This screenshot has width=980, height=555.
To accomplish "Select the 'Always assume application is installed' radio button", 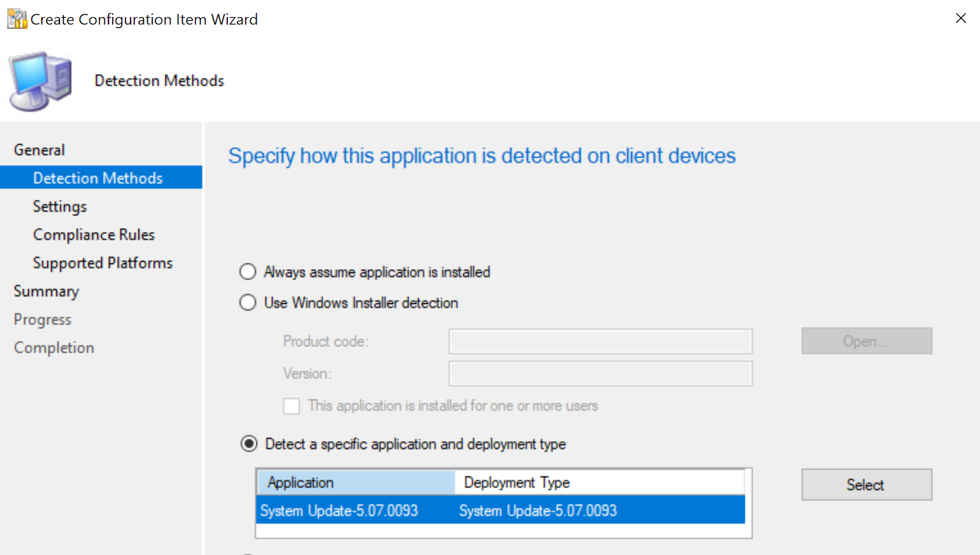I will (247, 271).
